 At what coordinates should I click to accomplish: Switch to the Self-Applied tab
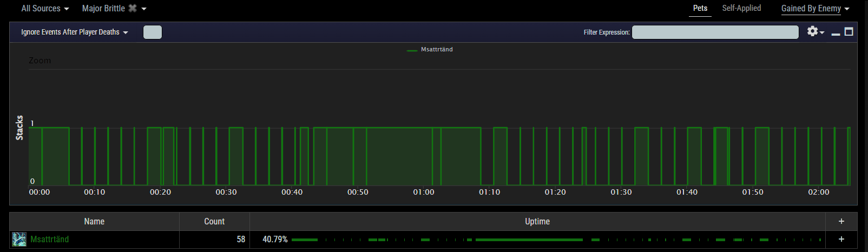(x=741, y=8)
